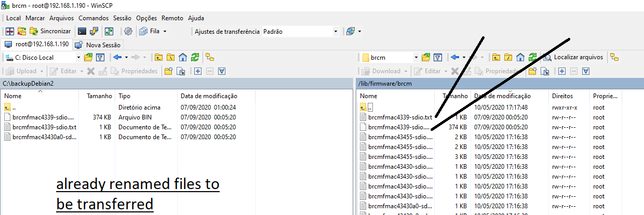This screenshot has height=215, width=644.
Task: Switch to root@192.168.1.190 session tab
Action: (x=36, y=45)
